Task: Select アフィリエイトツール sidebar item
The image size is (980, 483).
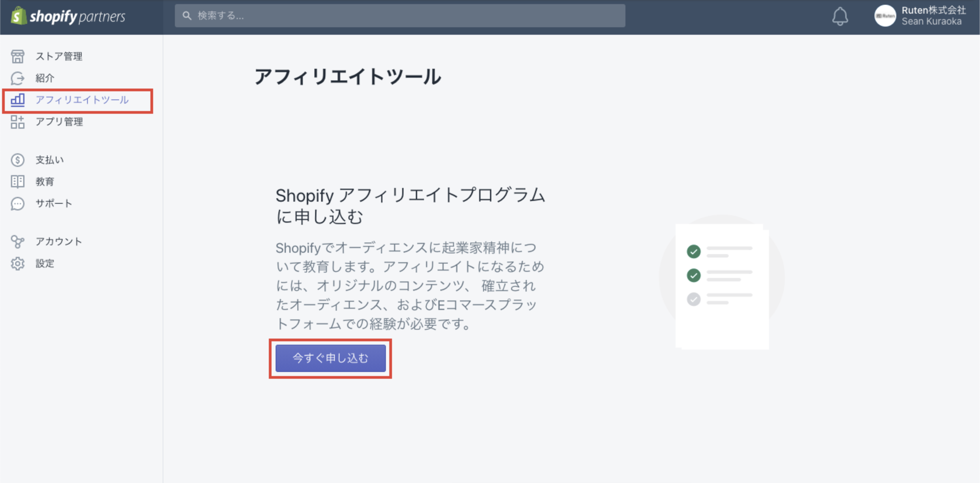Action: click(x=82, y=100)
